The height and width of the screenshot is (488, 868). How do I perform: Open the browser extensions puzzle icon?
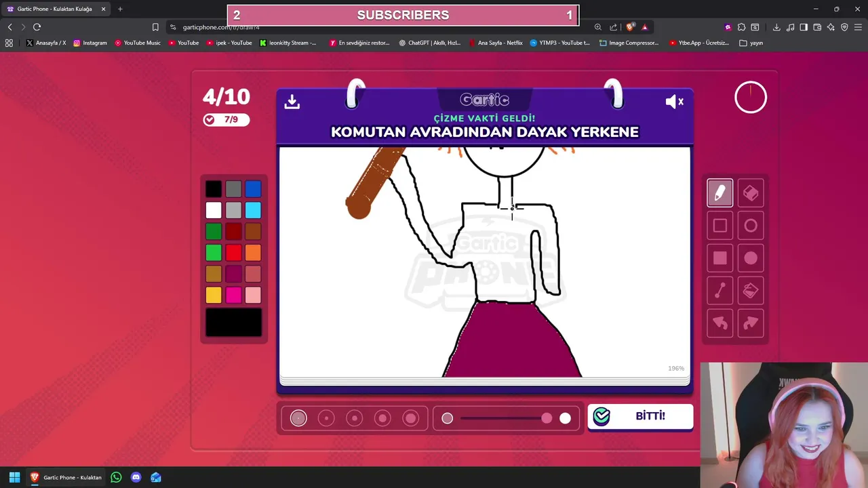741,27
